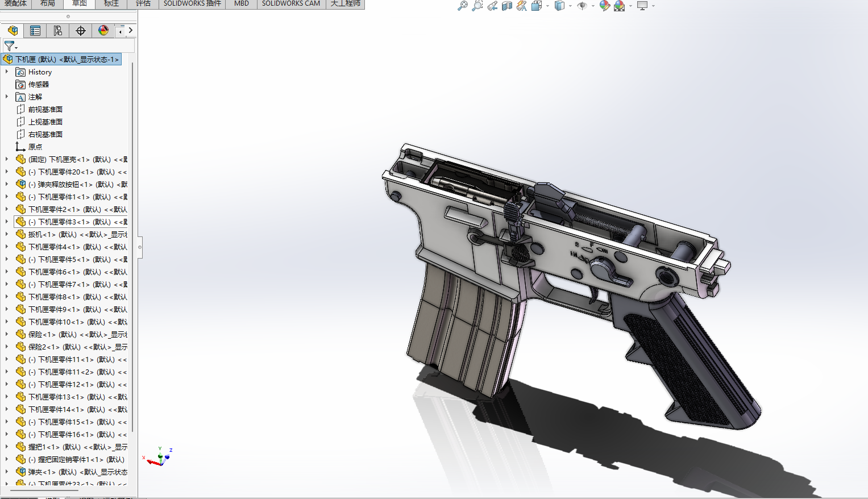
Task: Click the small left scroll arrow for manager tabs
Action: (120, 31)
